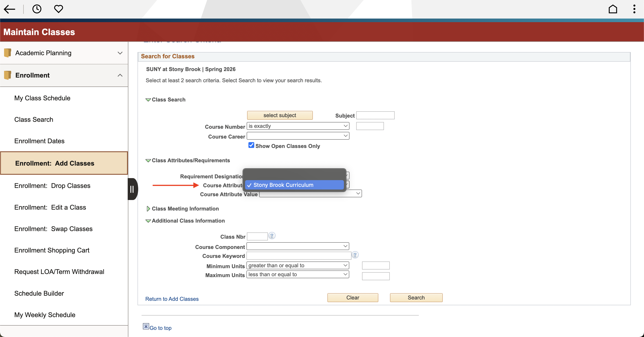Image resolution: width=644 pixels, height=337 pixels.
Task: Collapse the Class Search section triangle
Action: [x=148, y=100]
